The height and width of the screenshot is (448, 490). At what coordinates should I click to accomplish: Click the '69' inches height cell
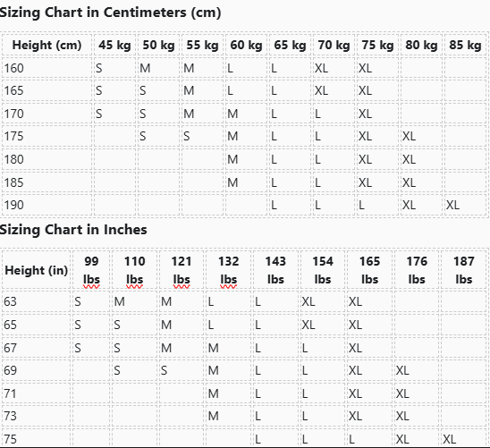(x=37, y=370)
